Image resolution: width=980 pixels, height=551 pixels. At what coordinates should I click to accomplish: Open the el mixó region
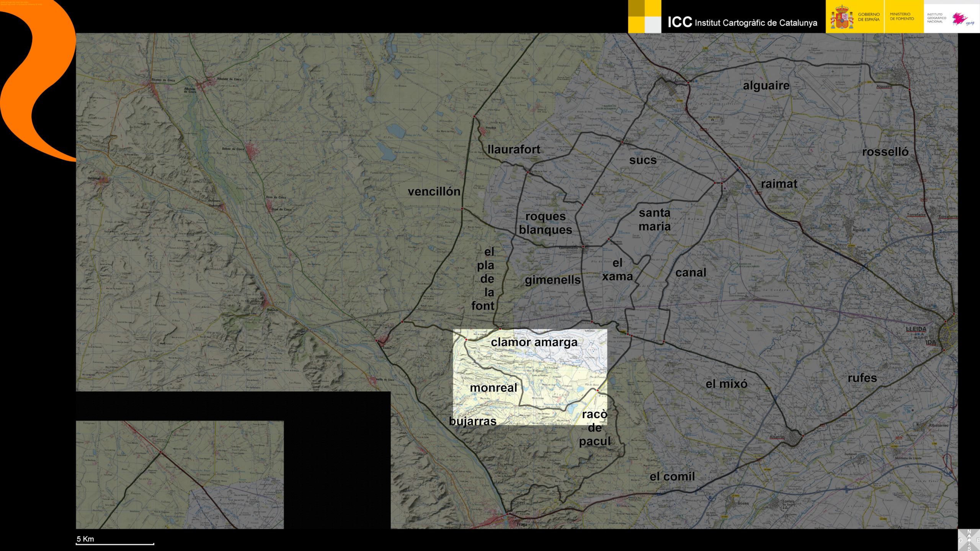click(726, 384)
